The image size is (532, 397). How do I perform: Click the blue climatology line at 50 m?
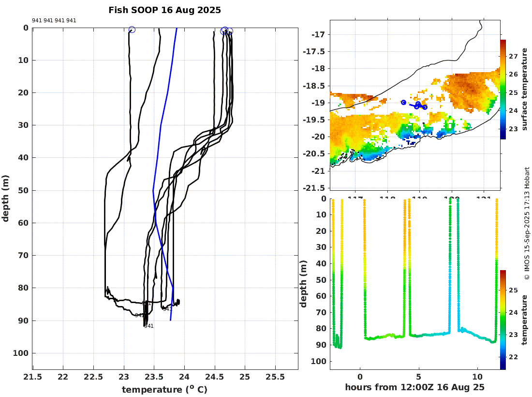click(153, 190)
